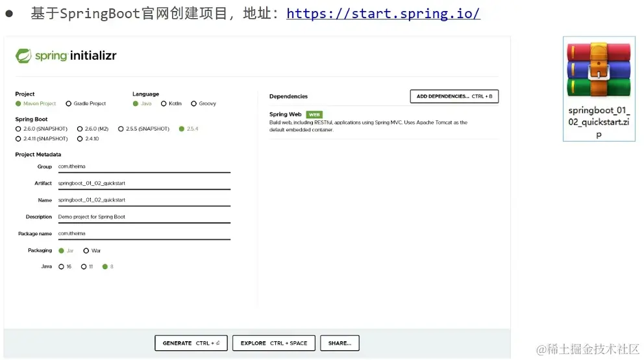Focus the Package name input field
The width and height of the screenshot is (644, 360).
pos(144,234)
